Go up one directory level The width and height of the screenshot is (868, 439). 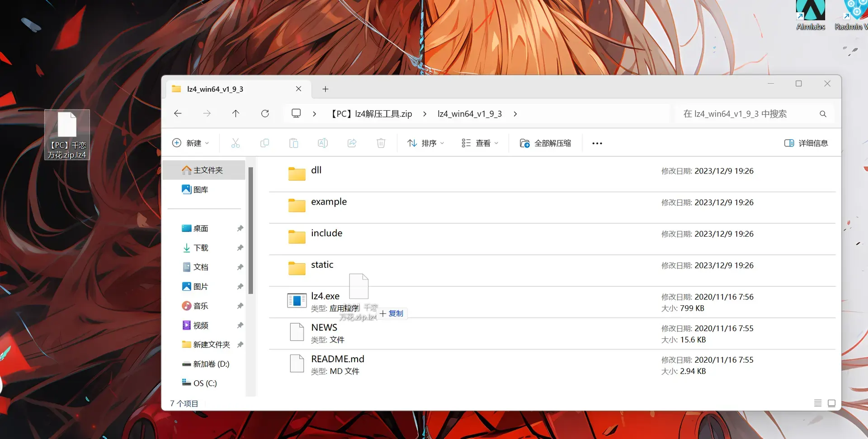click(236, 113)
